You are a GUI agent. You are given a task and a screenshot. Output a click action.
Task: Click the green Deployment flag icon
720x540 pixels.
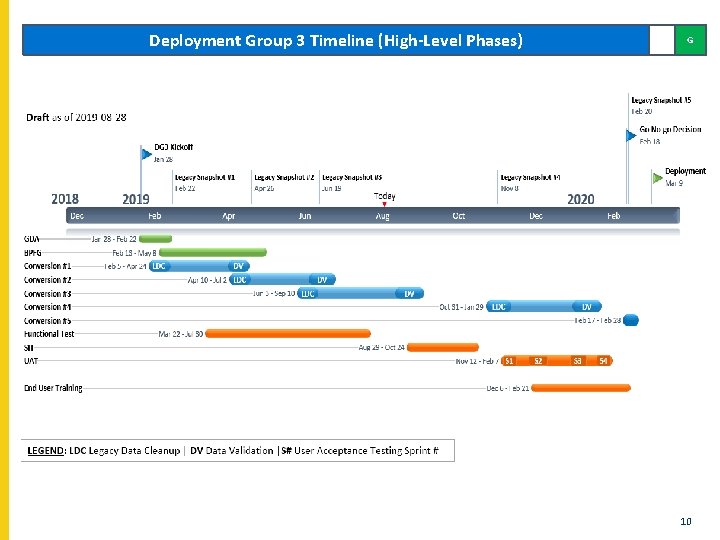point(658,178)
